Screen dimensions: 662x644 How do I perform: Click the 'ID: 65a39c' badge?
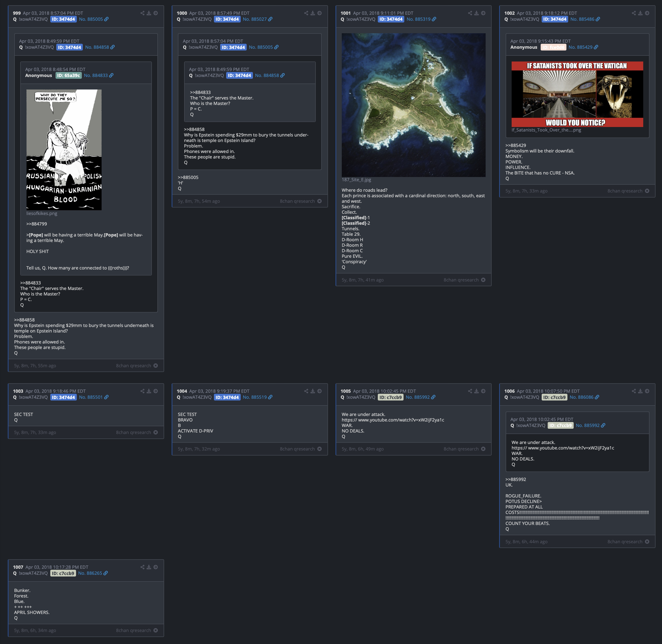click(68, 75)
